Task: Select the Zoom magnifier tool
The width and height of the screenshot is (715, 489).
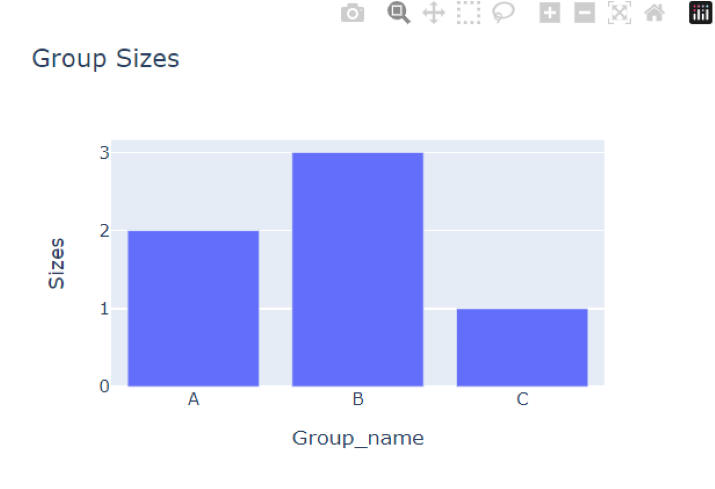Action: pos(399,13)
